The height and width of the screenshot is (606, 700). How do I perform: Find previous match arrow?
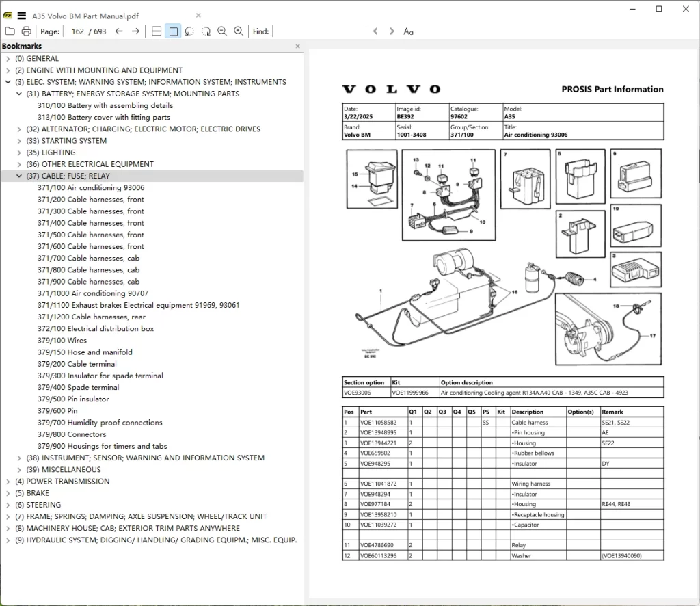click(x=375, y=31)
